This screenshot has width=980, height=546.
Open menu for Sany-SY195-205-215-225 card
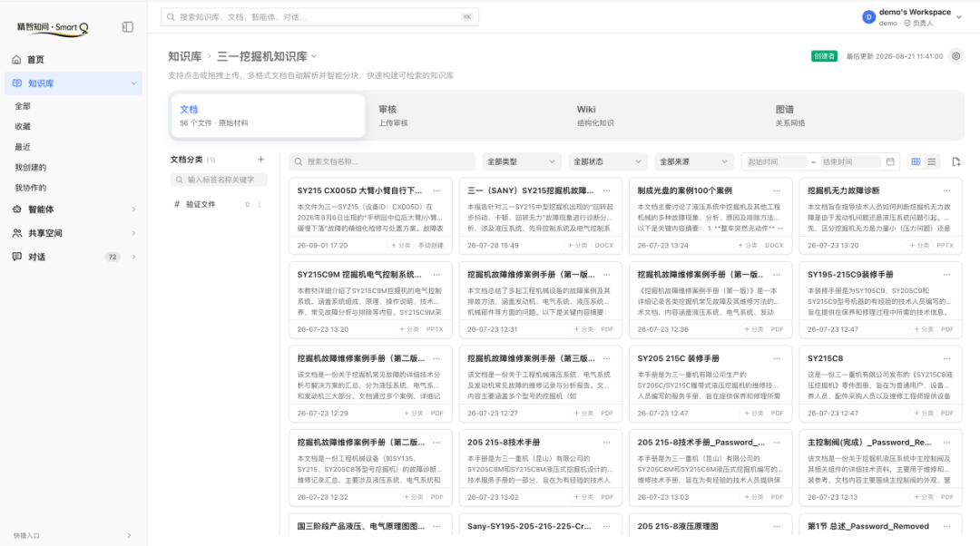pos(607,526)
